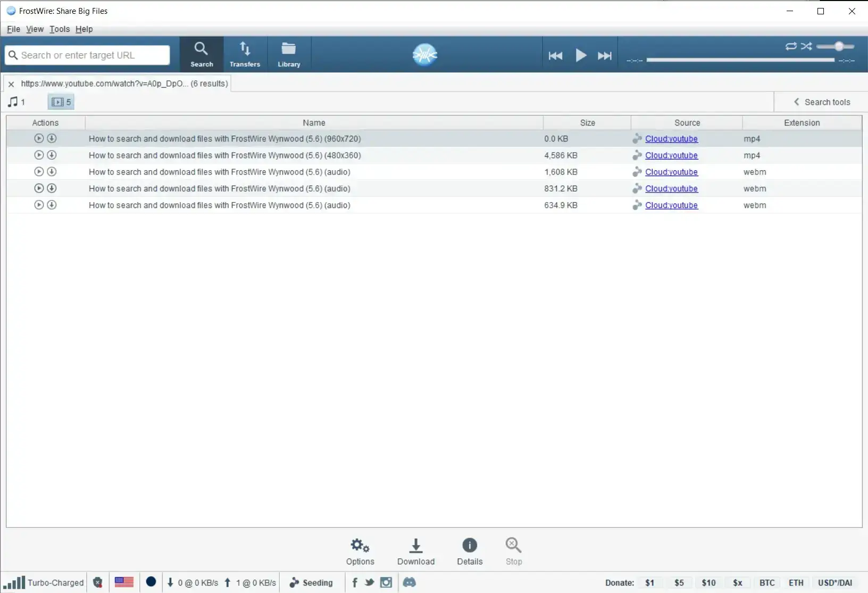868x593 pixels.
Task: Toggle the video results filter
Action: click(x=61, y=102)
